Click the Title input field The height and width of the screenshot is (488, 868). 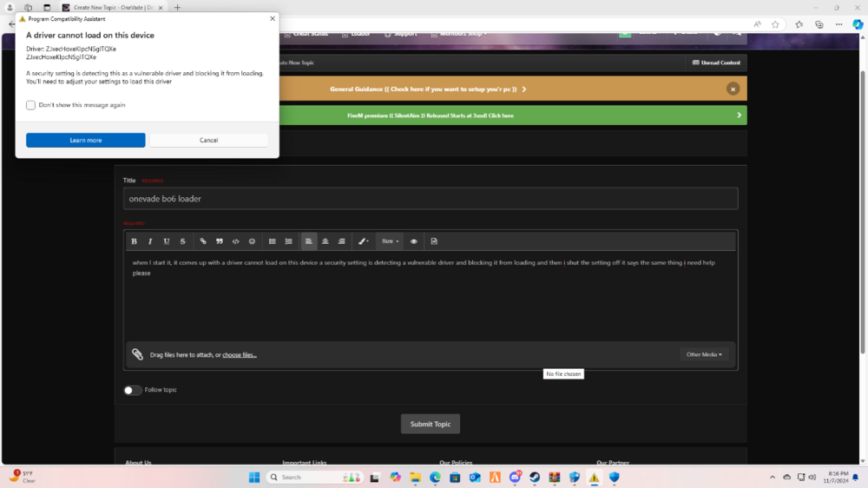click(431, 198)
